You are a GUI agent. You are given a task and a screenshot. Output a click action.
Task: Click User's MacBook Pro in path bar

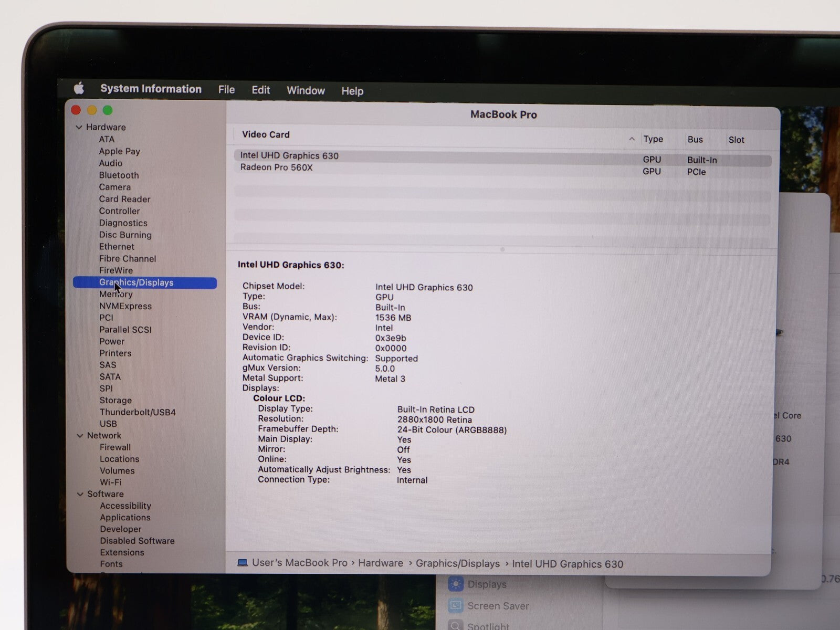coord(300,563)
